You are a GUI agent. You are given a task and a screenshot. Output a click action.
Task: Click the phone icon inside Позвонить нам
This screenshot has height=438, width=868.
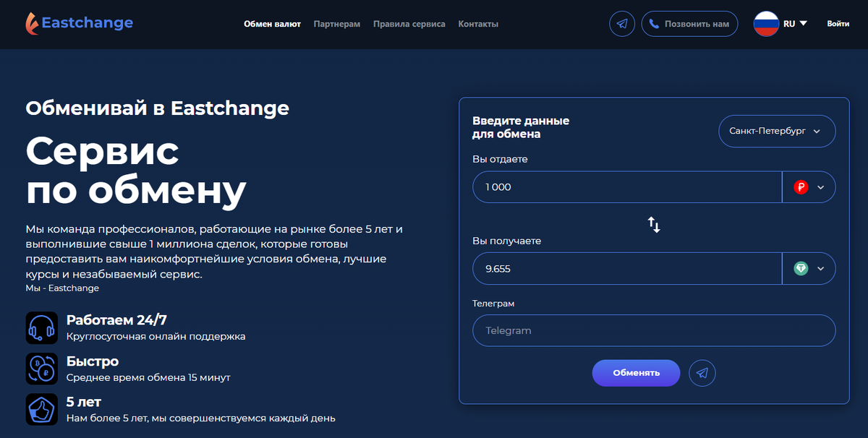pos(655,23)
